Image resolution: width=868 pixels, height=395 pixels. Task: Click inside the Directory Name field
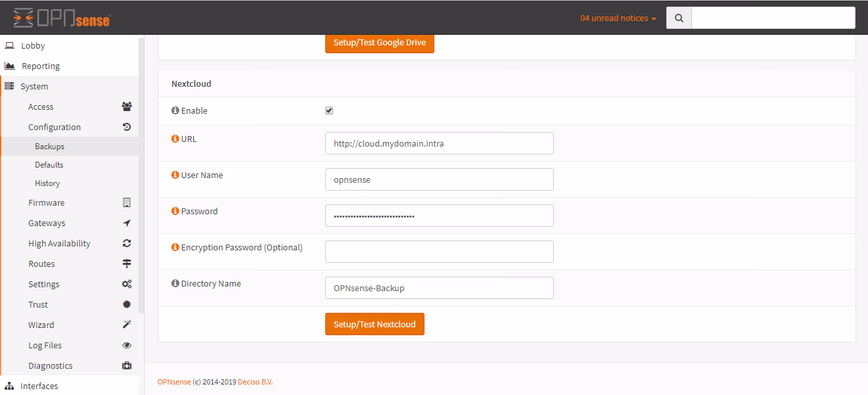pos(439,287)
